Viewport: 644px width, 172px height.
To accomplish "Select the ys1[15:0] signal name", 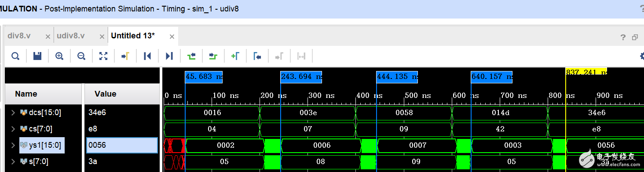I will tap(45, 145).
